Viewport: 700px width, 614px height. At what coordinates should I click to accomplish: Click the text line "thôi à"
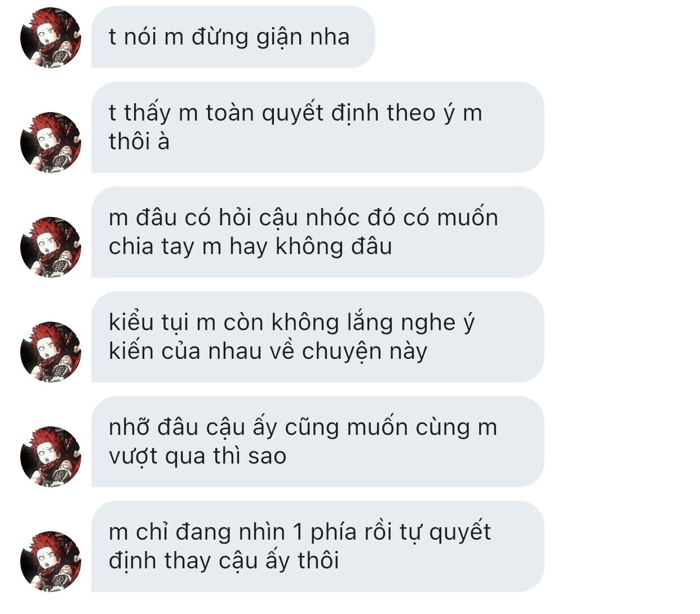click(x=139, y=142)
